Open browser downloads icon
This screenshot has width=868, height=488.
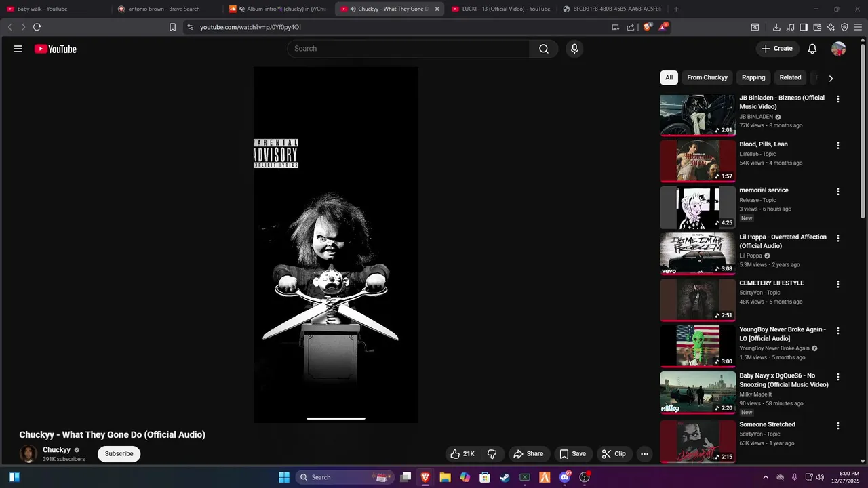[776, 27]
